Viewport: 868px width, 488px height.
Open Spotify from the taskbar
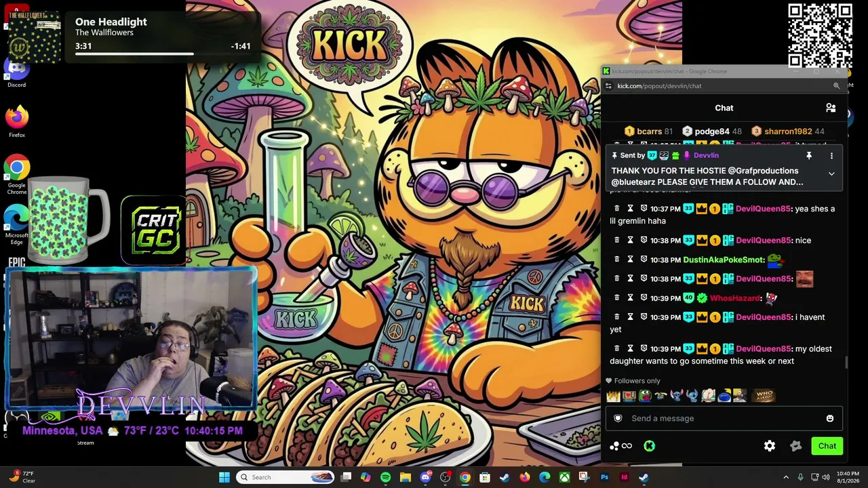(385, 477)
